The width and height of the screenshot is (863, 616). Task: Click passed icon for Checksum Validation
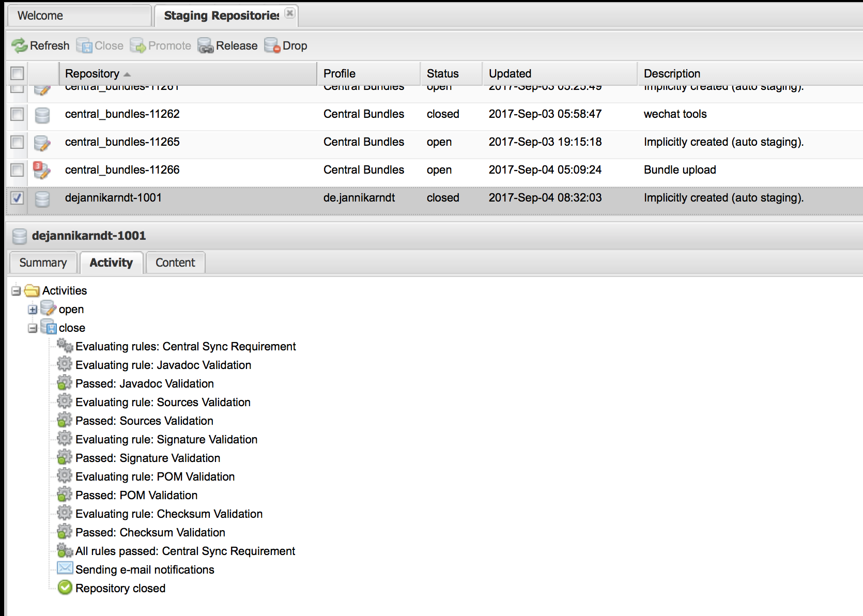[x=65, y=531]
